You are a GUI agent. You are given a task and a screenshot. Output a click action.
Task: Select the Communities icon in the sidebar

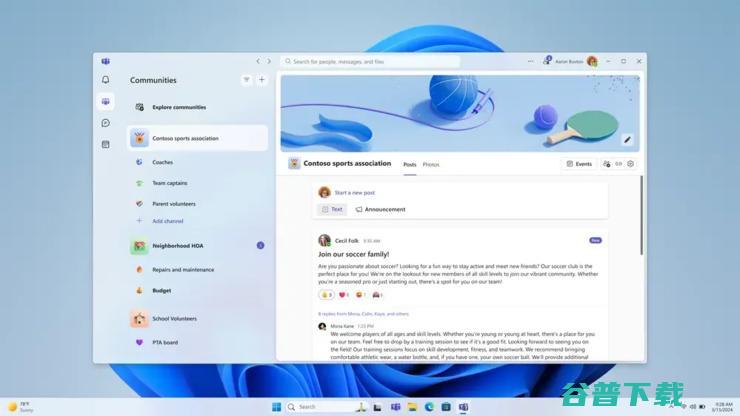[106, 102]
